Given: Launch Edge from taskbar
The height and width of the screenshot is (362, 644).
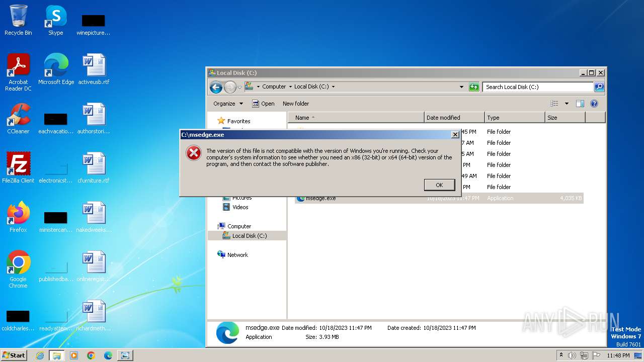Looking at the screenshot, I should coord(108,355).
